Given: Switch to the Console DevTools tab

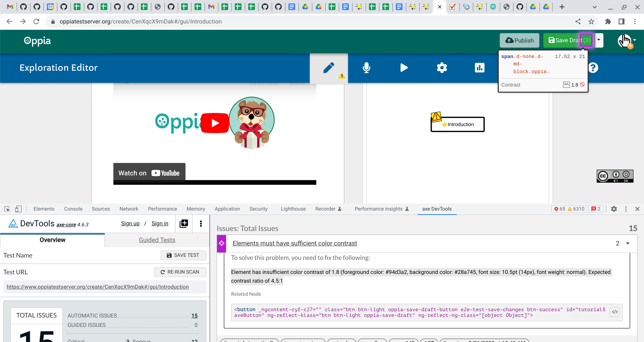Looking at the screenshot, I should coord(73,209).
